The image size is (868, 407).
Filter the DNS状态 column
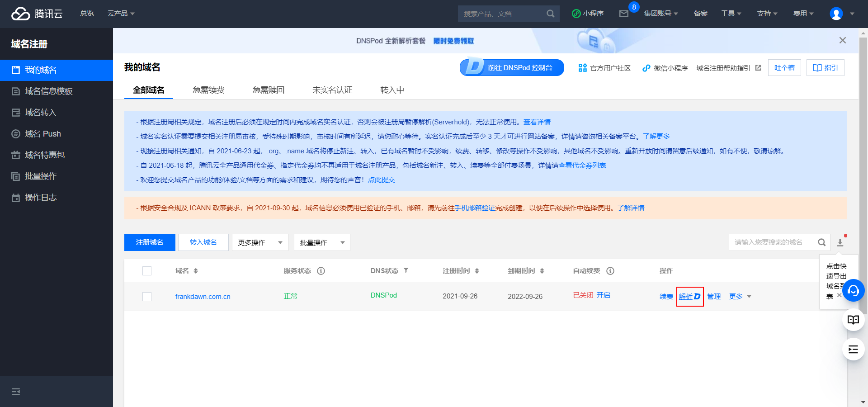tap(406, 270)
